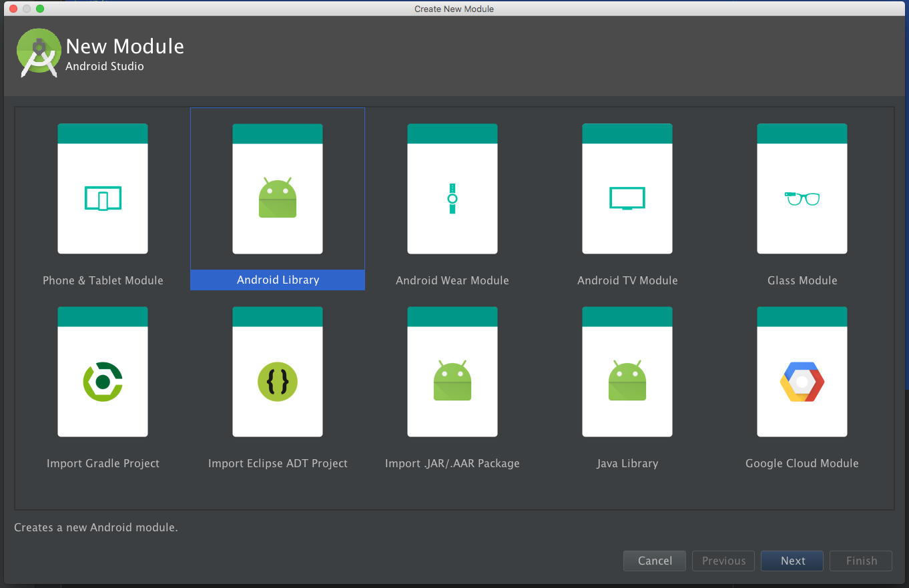Click the Cancel button
This screenshot has height=588, width=909.
click(x=655, y=561)
